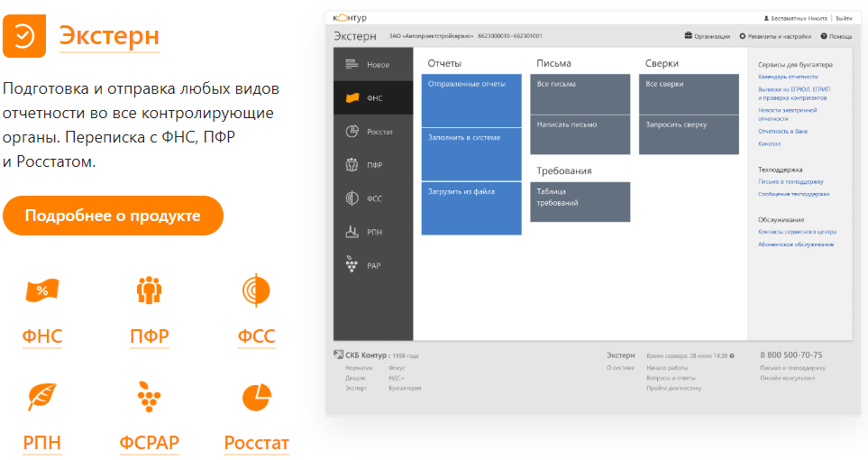The image size is (868, 460).
Task: Select ФСС in the dark sidebar
Action: coord(373,198)
